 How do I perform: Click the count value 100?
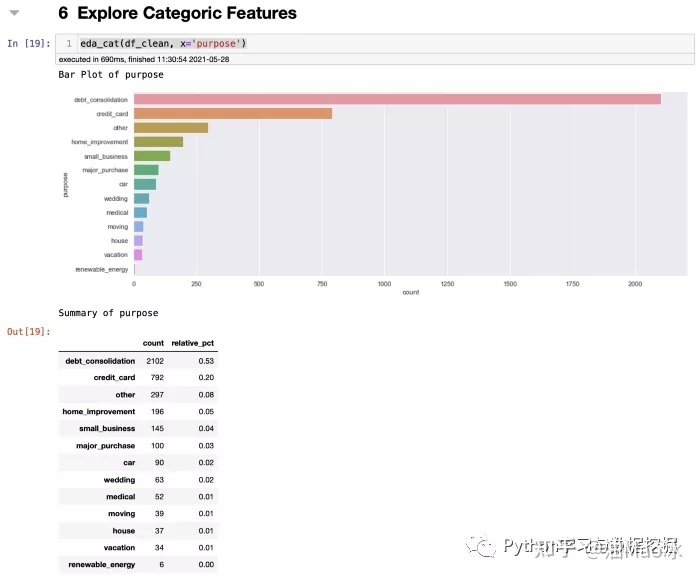click(157, 445)
